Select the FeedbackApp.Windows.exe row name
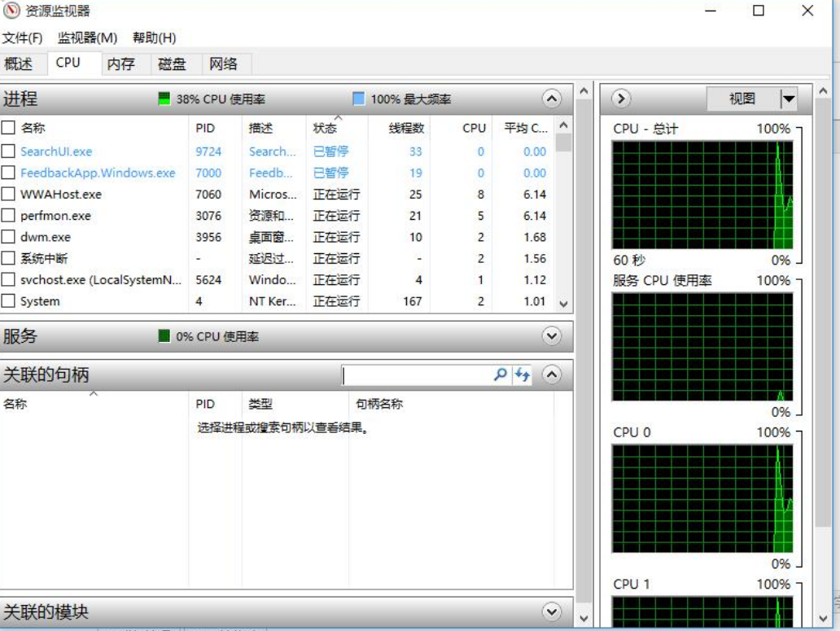This screenshot has width=840, height=631. coord(98,173)
